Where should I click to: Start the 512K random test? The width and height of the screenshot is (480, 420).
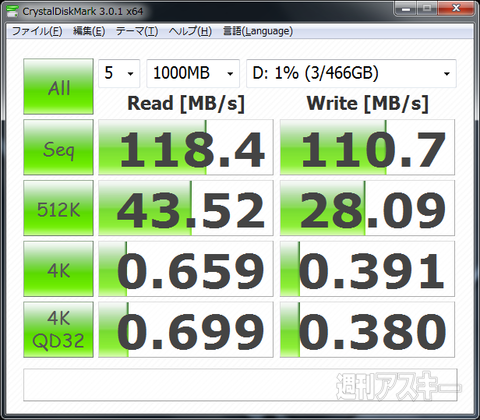58,208
